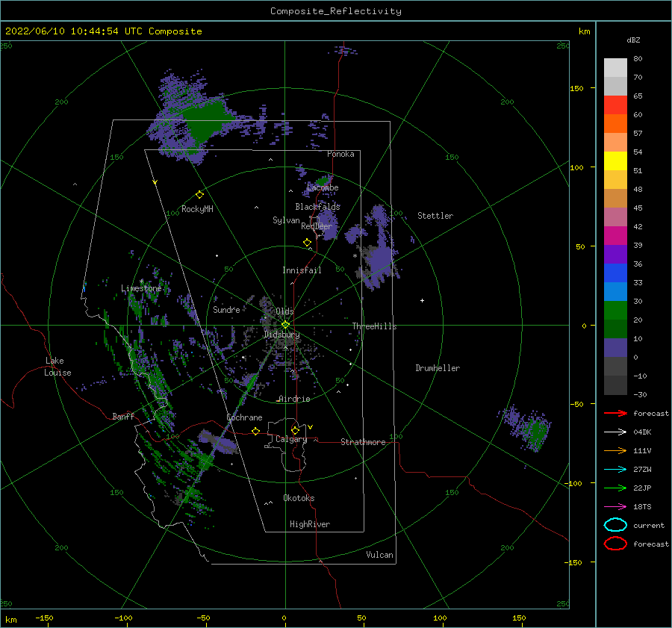This screenshot has height=628, width=672.
Task: Select the Sylvan map label
Action: (x=286, y=220)
